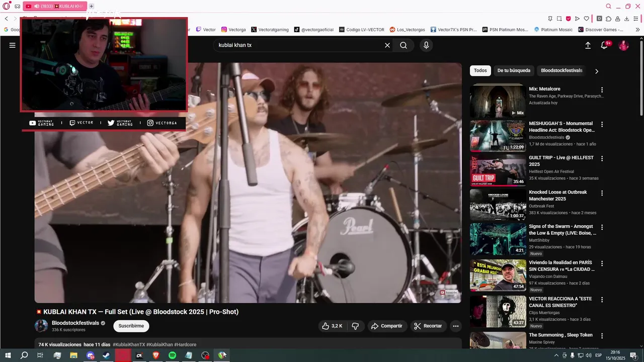Open a new browser tab with plus
Viewport: 644px width, 362px height.
(x=91, y=7)
